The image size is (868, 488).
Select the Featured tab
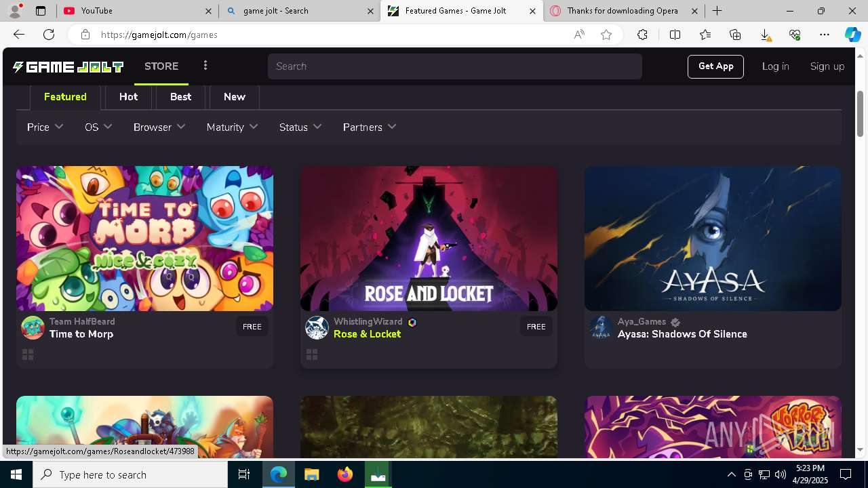click(x=65, y=97)
